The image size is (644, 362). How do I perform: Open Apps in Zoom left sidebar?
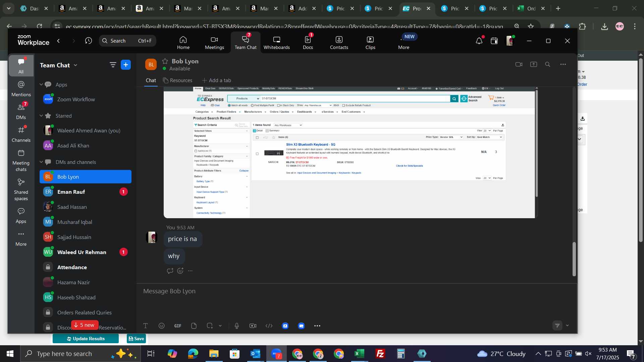tap(21, 216)
